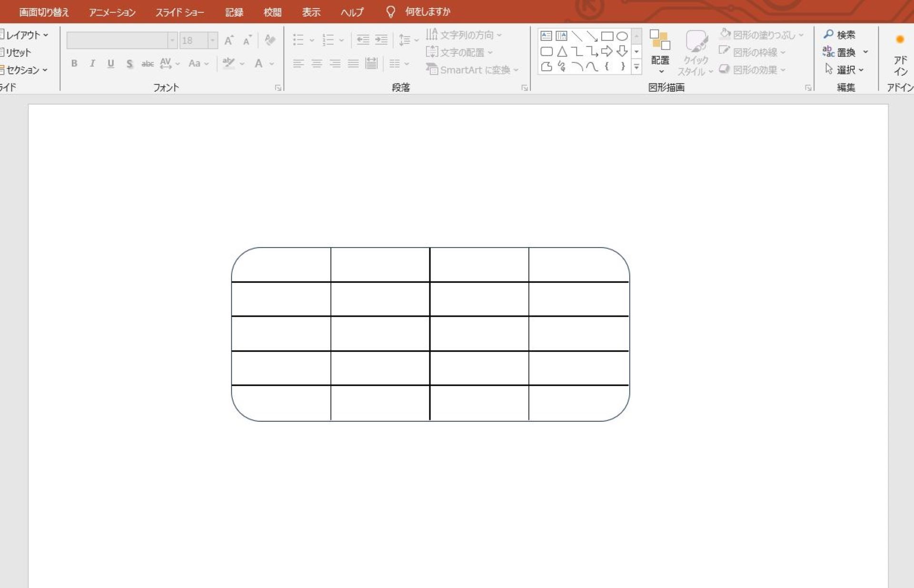Click the align center paragraph icon

(317, 63)
